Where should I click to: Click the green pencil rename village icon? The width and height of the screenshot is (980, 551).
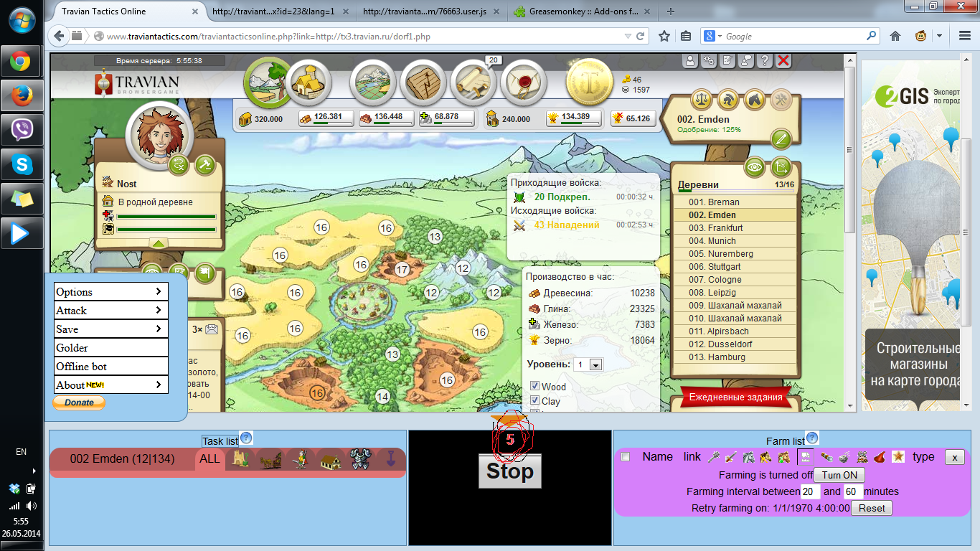[781, 138]
